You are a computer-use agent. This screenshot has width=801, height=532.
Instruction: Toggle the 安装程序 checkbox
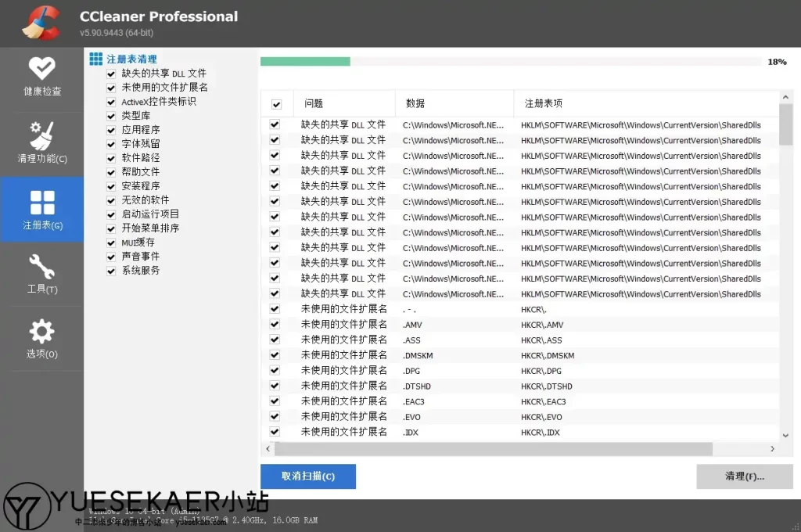click(111, 186)
